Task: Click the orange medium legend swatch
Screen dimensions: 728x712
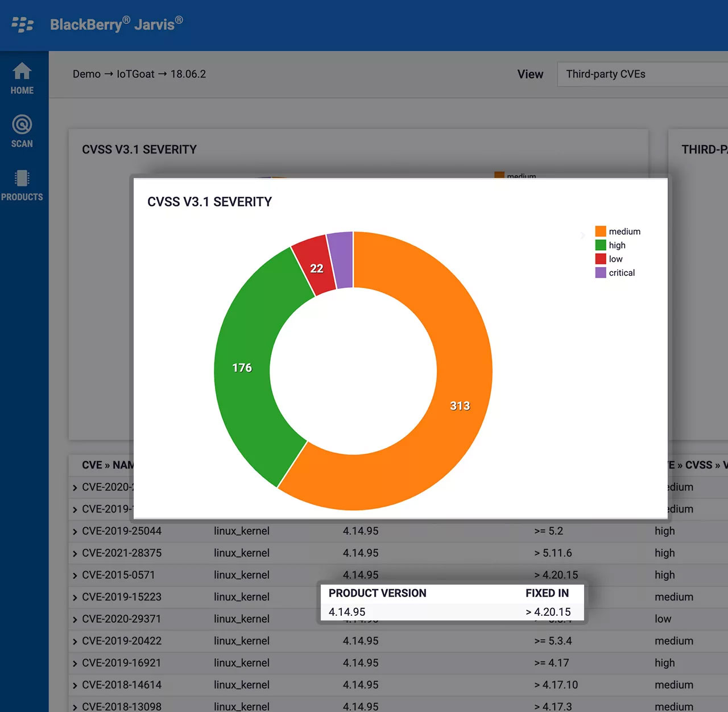Action: pyautogui.click(x=601, y=231)
